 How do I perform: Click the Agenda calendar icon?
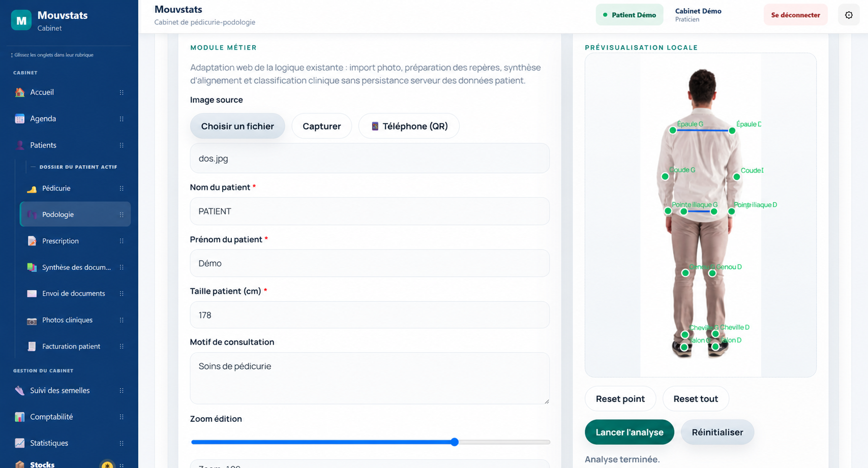[20, 119]
